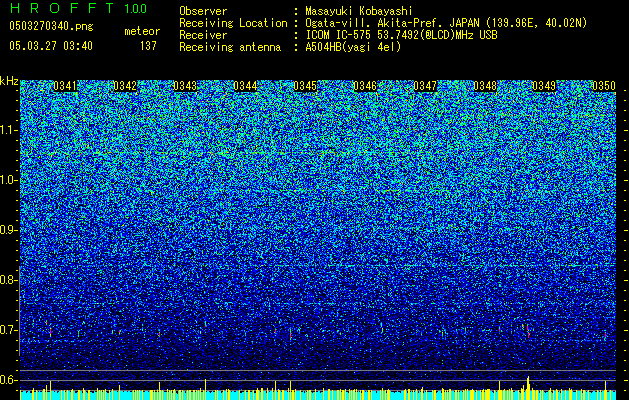Click the observer name Masayuki Kobayashi

[x=359, y=11]
